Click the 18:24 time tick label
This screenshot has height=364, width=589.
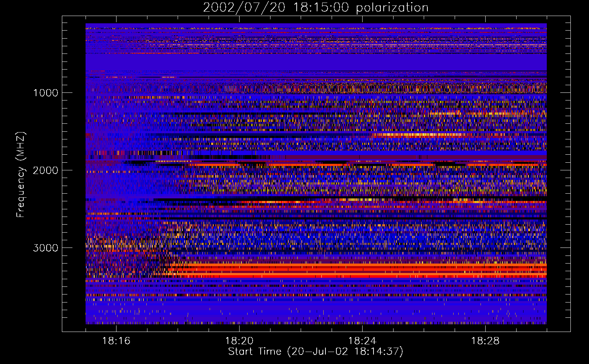pos(362,341)
